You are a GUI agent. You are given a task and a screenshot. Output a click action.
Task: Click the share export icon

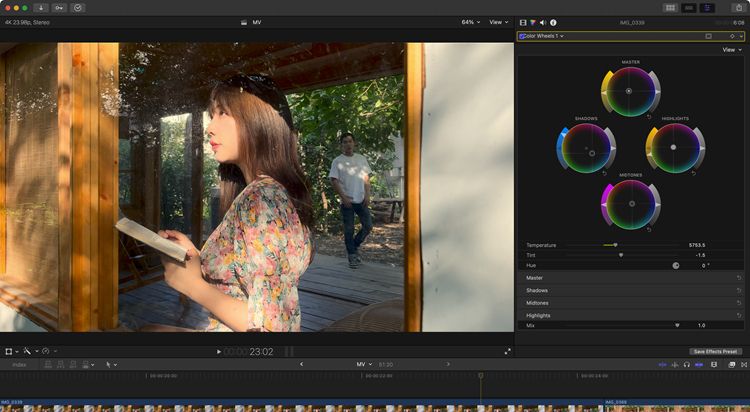coord(739,8)
